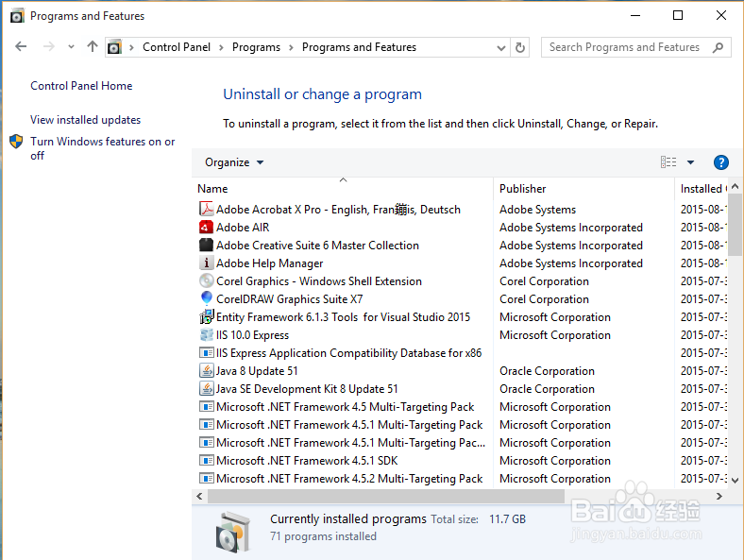Click the Java 8 Update 51 icon

click(x=206, y=370)
